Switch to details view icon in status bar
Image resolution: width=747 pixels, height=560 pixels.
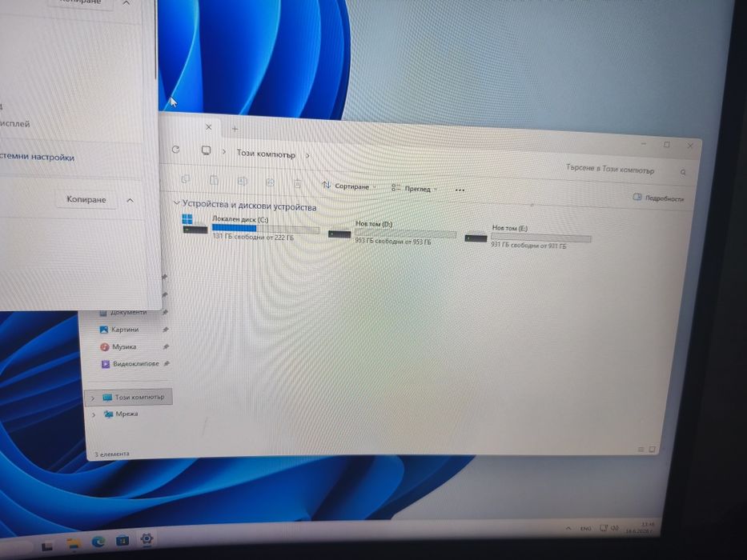point(641,449)
